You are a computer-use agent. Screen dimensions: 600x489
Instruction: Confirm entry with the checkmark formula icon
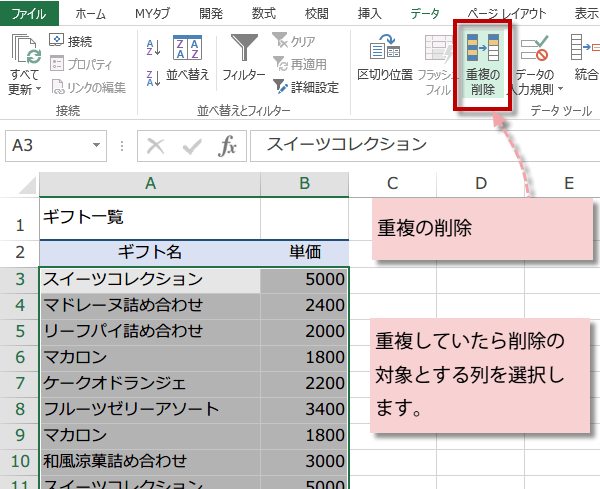pos(192,146)
